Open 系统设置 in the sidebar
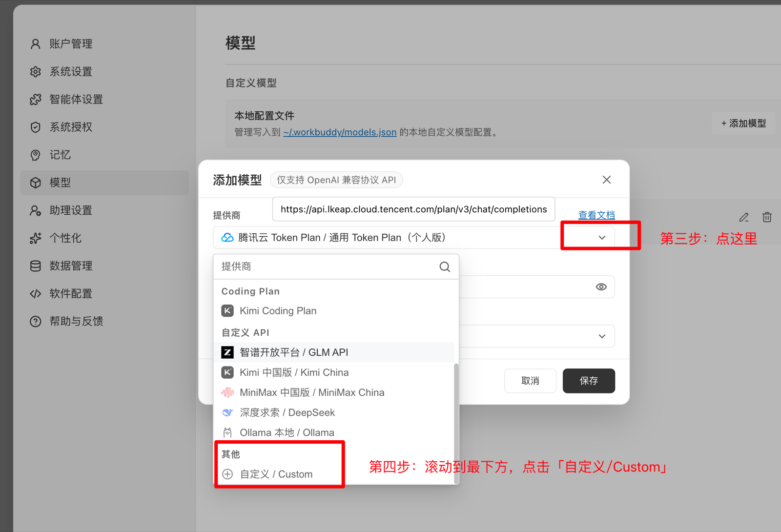 point(104,72)
